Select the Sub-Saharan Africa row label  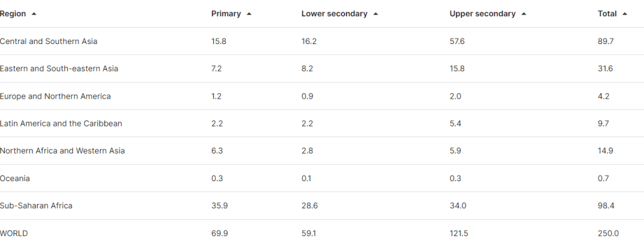[36, 206]
